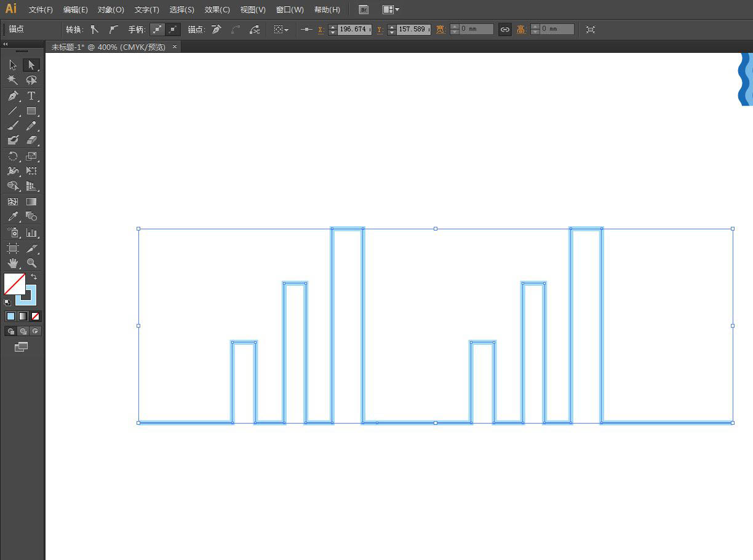The image size is (753, 560).
Task: Click the Fill color box
Action: (x=15, y=284)
